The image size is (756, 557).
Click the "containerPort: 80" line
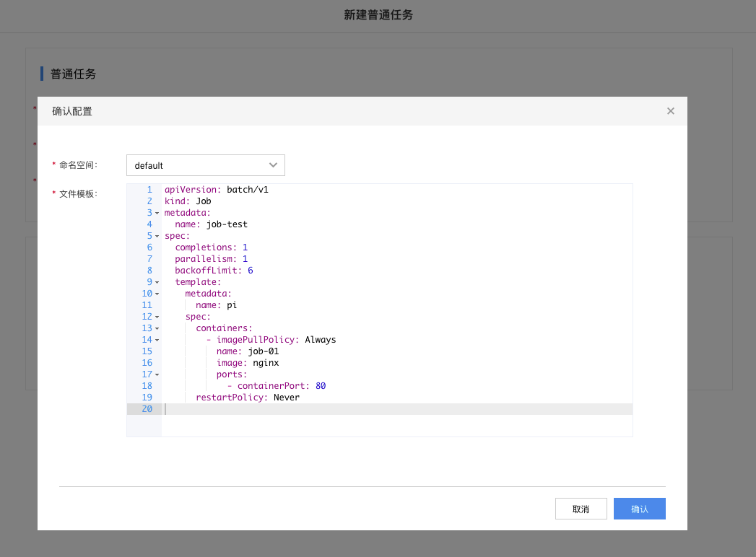pyautogui.click(x=277, y=387)
